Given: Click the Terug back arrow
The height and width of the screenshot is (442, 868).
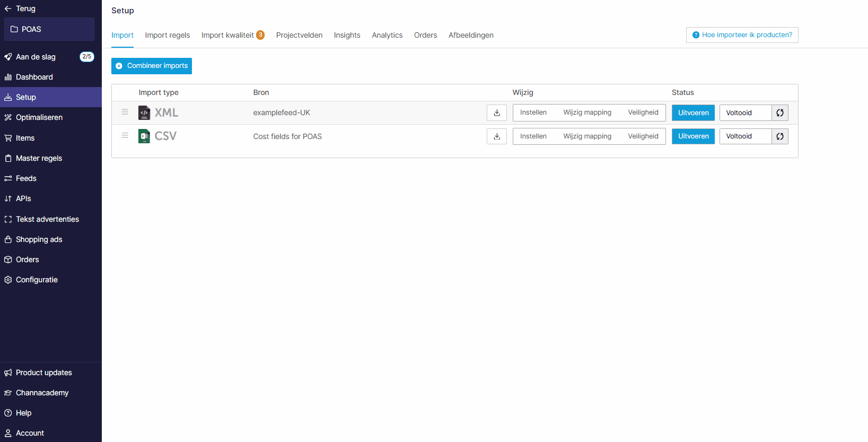Looking at the screenshot, I should click(7, 8).
